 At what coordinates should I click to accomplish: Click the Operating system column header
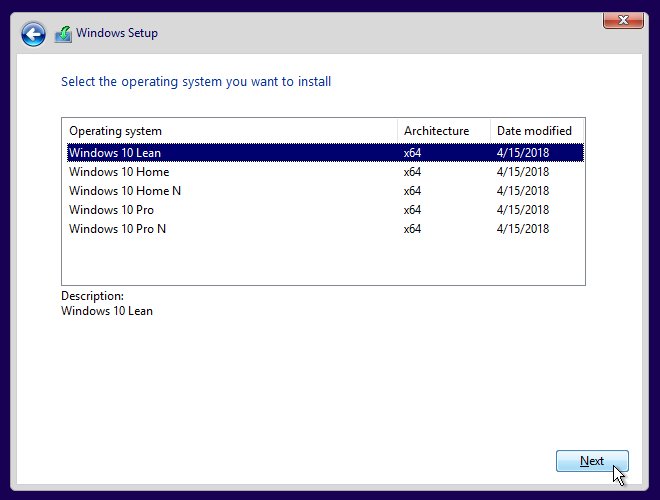[230, 131]
